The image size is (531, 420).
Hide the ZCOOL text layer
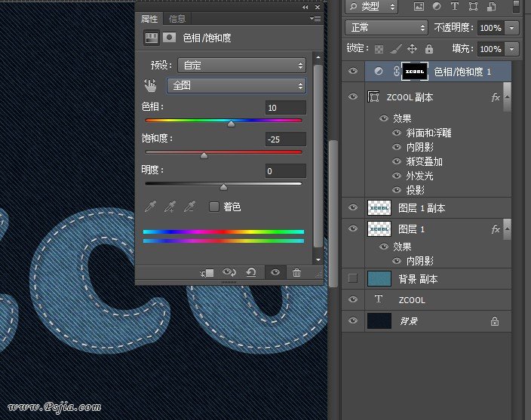[353, 299]
